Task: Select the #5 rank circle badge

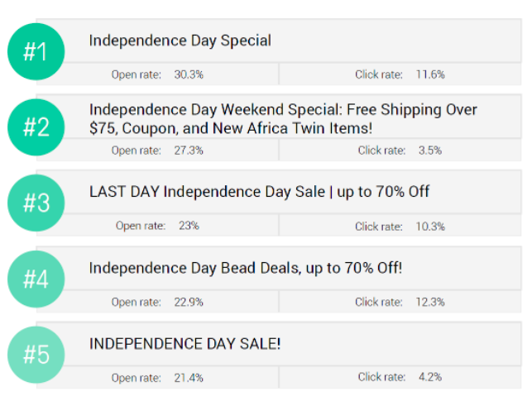Action: click(36, 355)
